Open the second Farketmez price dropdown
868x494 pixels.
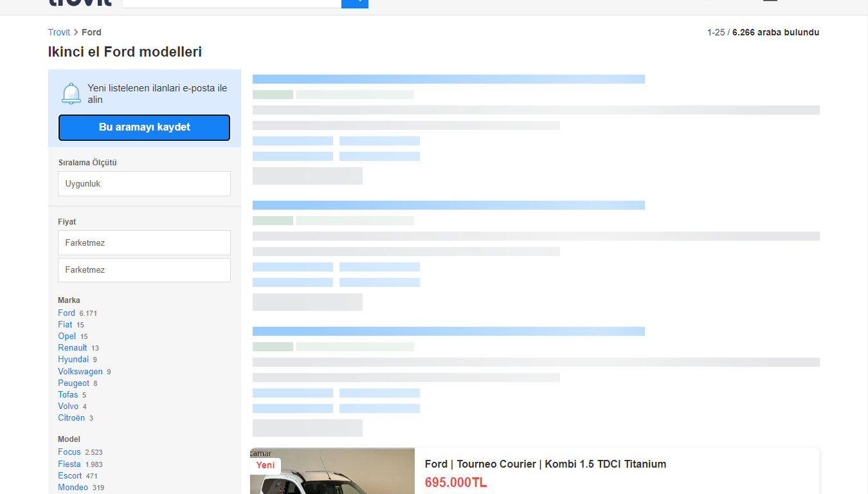[x=144, y=270]
